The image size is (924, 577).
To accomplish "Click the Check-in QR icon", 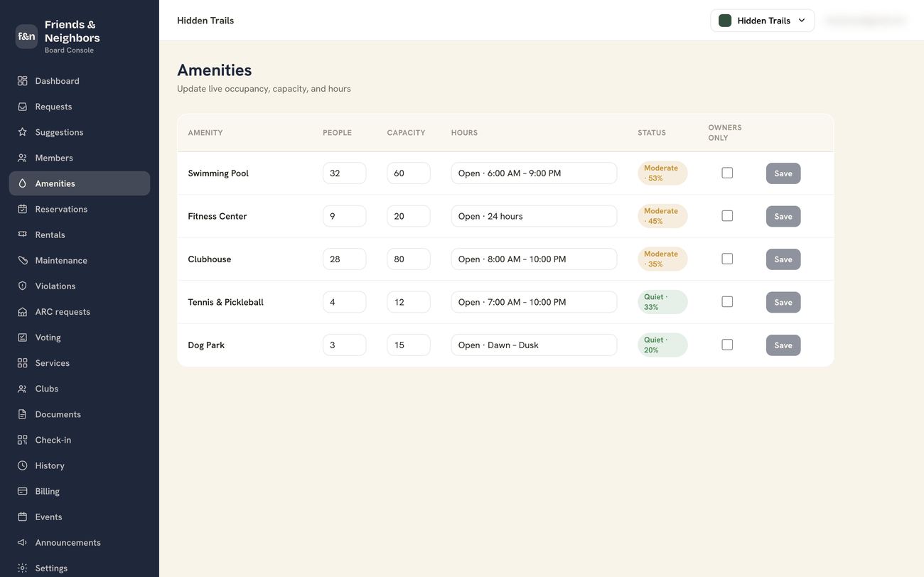I will pos(23,440).
